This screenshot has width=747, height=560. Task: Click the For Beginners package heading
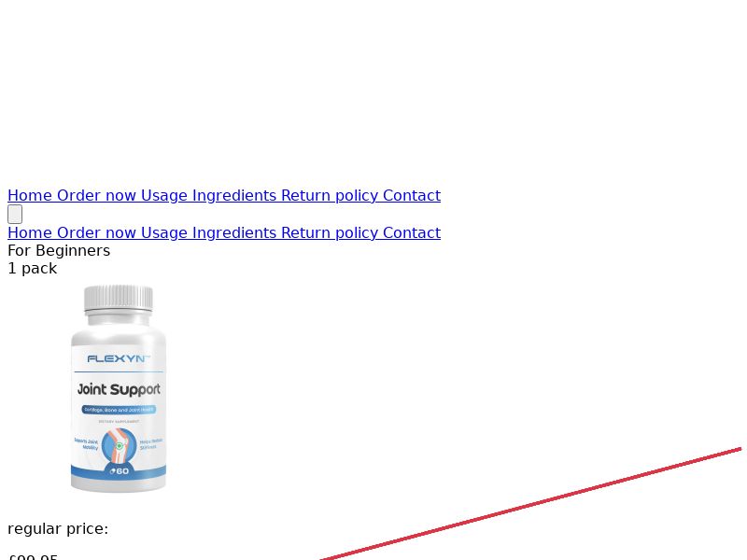pos(59,250)
